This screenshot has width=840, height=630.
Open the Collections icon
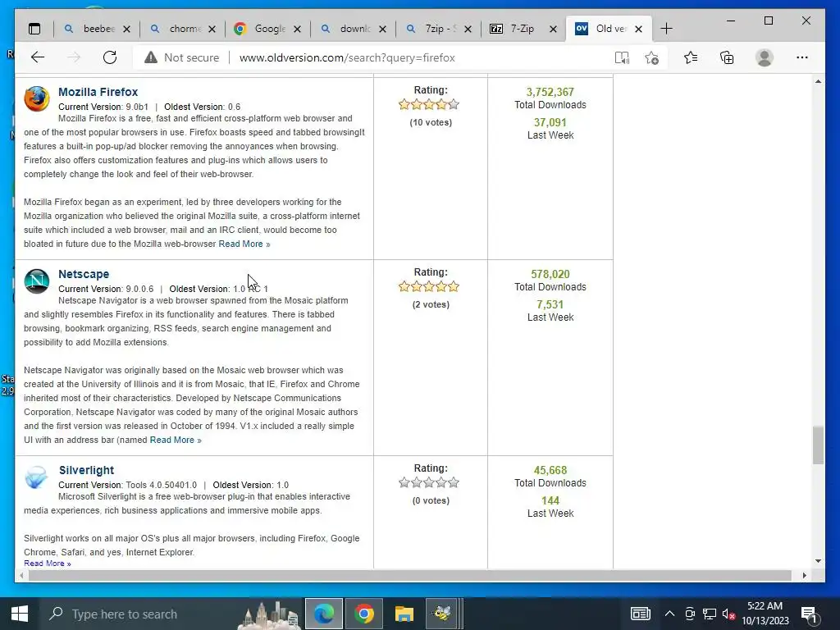coord(727,57)
